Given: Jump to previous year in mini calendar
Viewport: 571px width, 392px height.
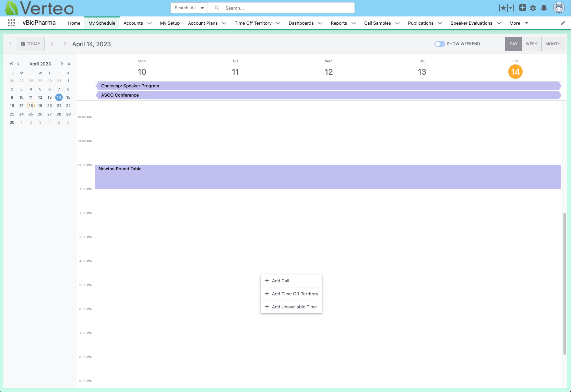Looking at the screenshot, I should [11, 64].
